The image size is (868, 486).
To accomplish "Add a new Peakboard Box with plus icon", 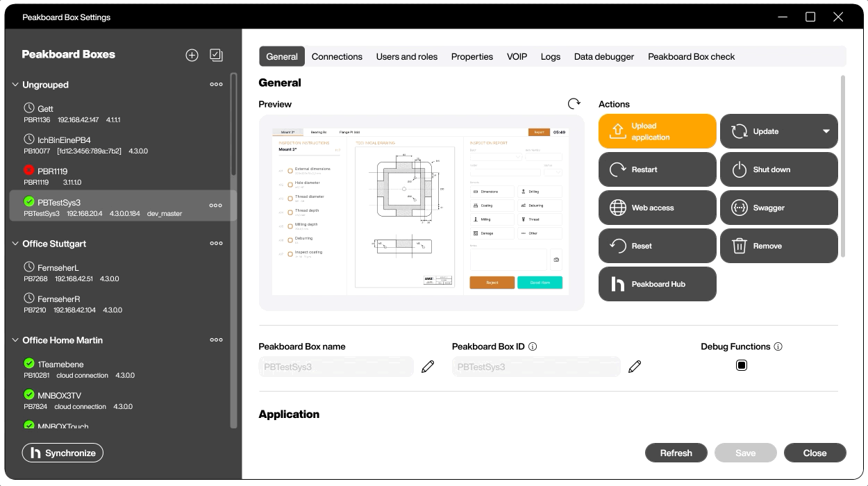I will [x=192, y=55].
